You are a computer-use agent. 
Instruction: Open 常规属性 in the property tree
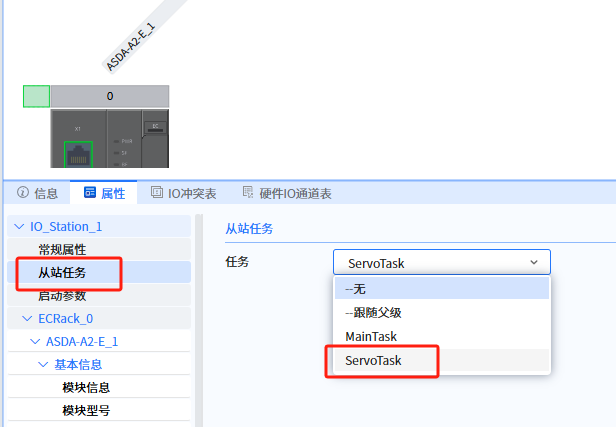tap(62, 249)
